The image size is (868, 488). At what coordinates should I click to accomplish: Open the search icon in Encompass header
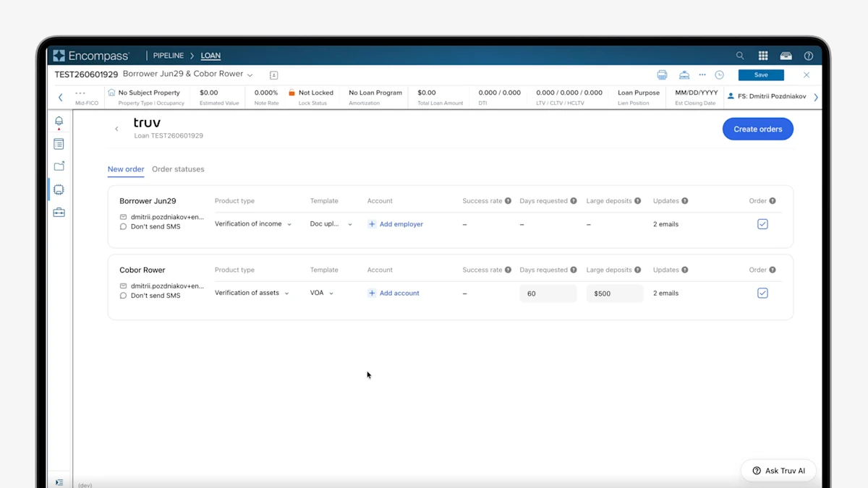[x=740, y=56]
